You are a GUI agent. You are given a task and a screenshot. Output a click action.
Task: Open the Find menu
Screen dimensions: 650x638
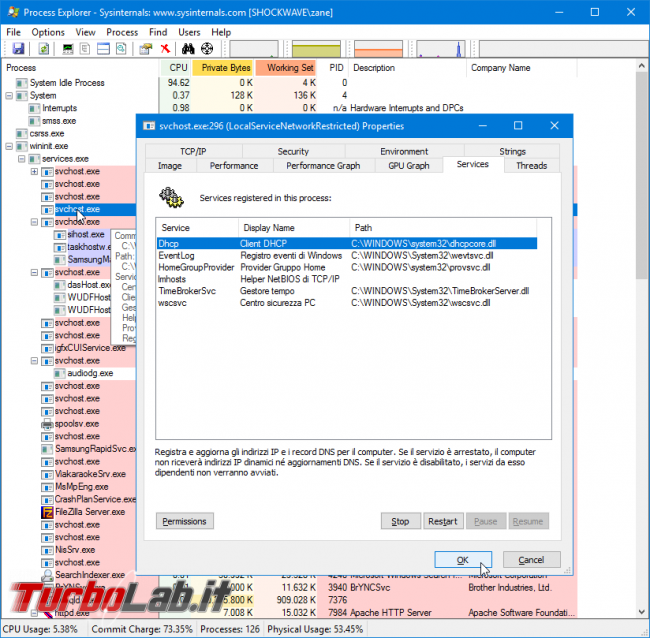(x=158, y=32)
